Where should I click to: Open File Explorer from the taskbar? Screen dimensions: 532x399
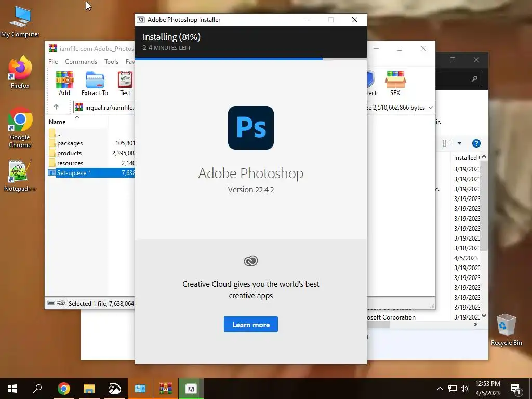89,389
